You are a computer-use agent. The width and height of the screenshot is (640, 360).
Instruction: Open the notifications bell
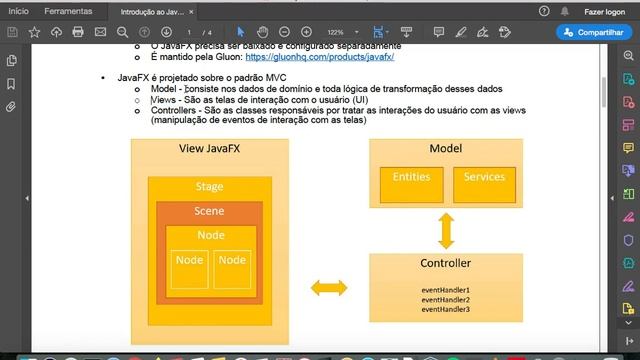point(564,11)
